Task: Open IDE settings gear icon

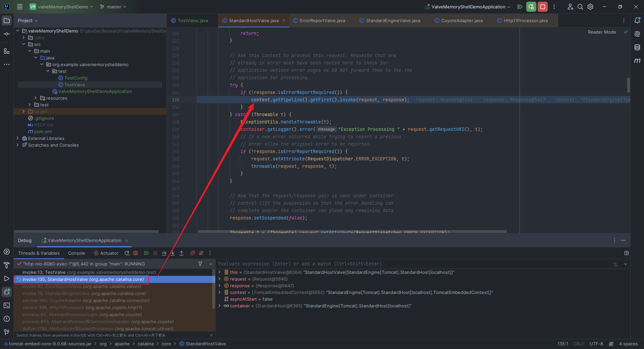Action: coord(591,7)
